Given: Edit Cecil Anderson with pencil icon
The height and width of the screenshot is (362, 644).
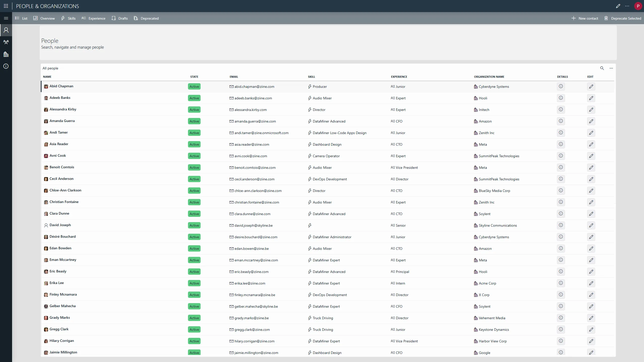Looking at the screenshot, I should [x=591, y=179].
